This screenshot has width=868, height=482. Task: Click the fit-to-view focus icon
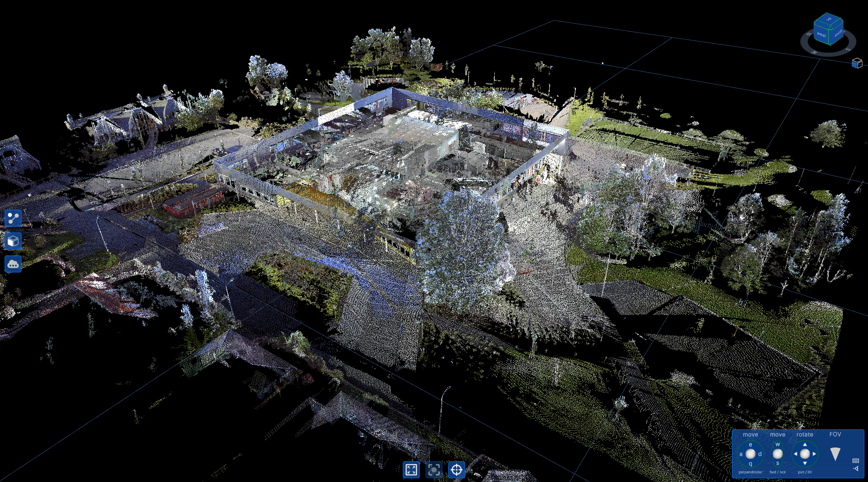coord(434,471)
